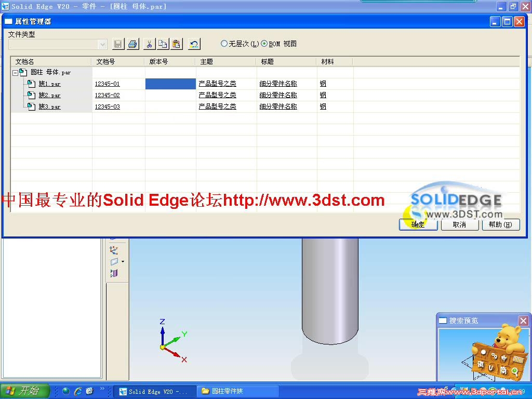Click part file icon for 族1.par
Viewport: 532px width, 399px height.
pyautogui.click(x=31, y=84)
